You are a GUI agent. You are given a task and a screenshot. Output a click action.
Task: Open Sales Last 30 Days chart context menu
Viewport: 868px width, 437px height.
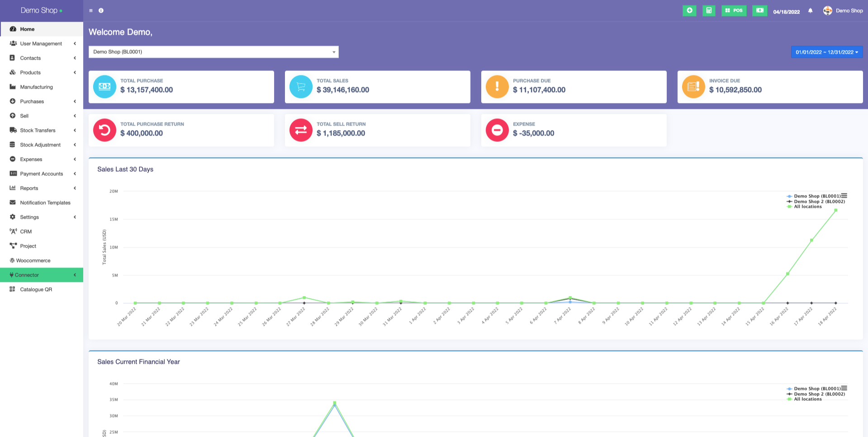click(844, 196)
